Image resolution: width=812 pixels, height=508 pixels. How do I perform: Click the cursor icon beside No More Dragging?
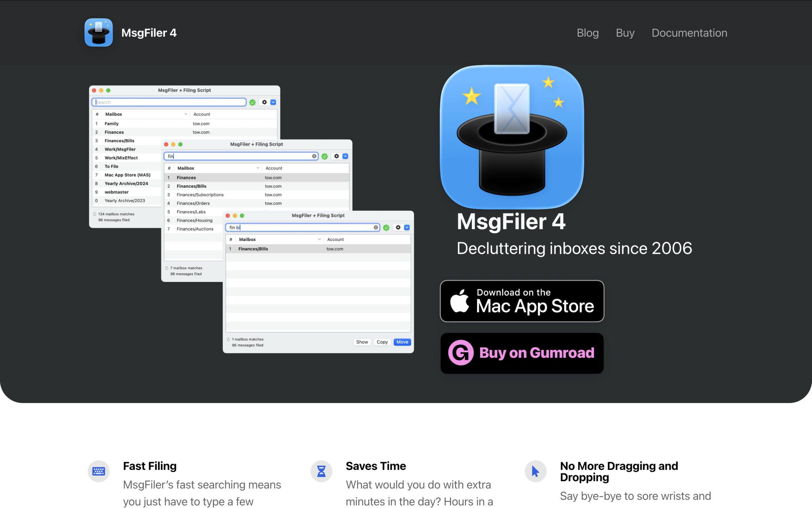coord(535,471)
